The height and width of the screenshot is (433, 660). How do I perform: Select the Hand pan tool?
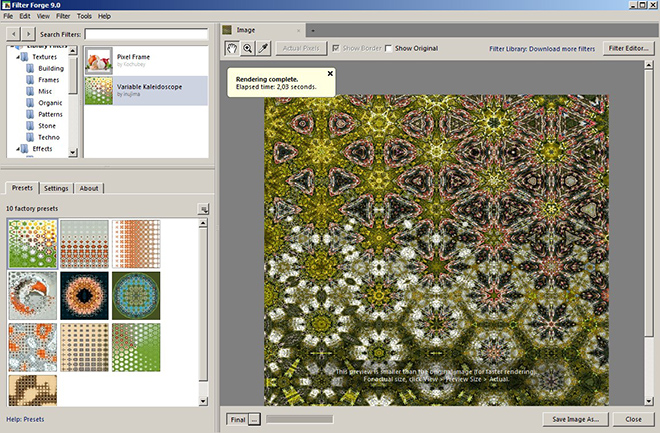231,48
